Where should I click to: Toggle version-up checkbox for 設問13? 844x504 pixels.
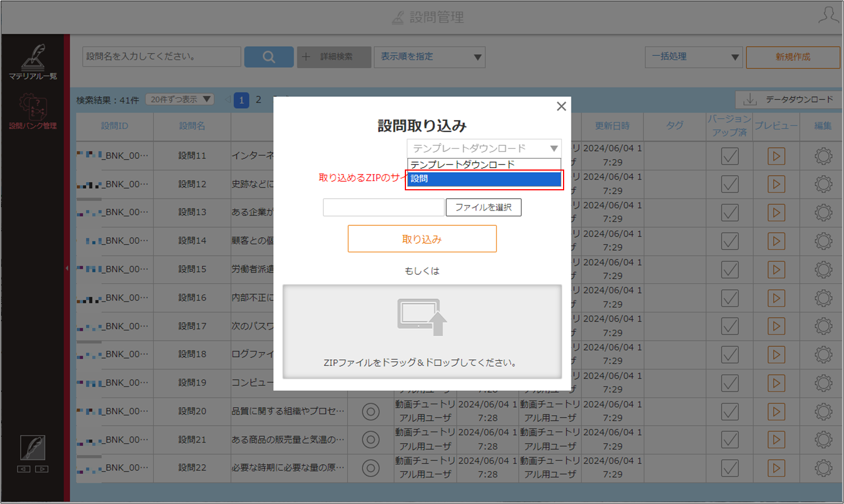[x=730, y=213]
